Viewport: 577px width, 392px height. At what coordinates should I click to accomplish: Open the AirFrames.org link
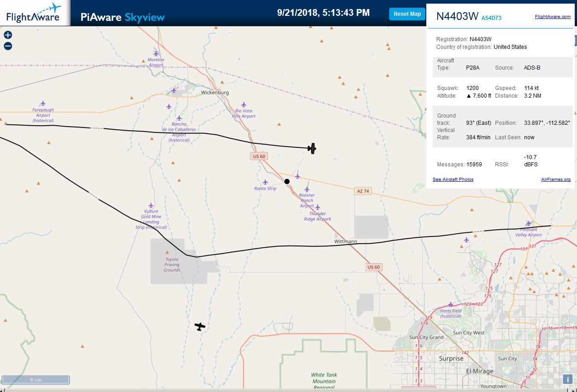[x=556, y=179]
